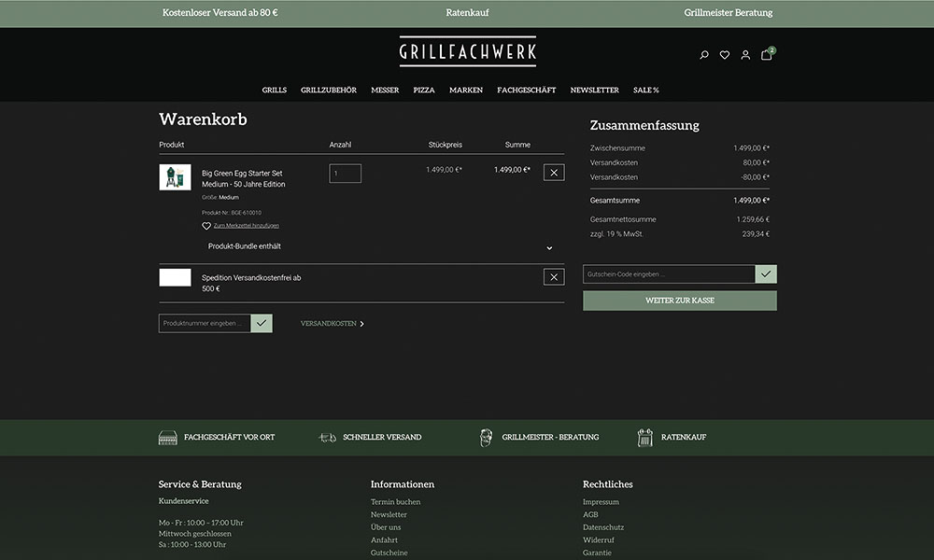
Task: Open Garantie footer link
Action: pyautogui.click(x=597, y=553)
